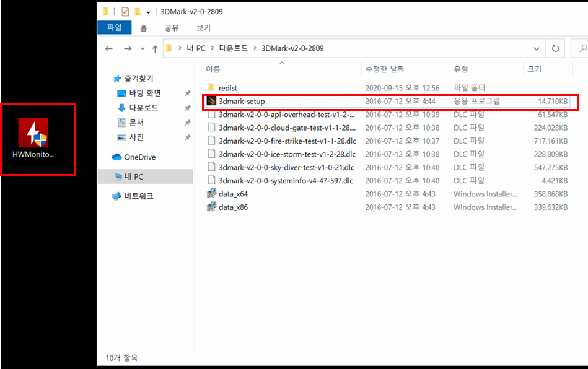
Task: Click the Properties quick access checkmark icon
Action: click(125, 12)
